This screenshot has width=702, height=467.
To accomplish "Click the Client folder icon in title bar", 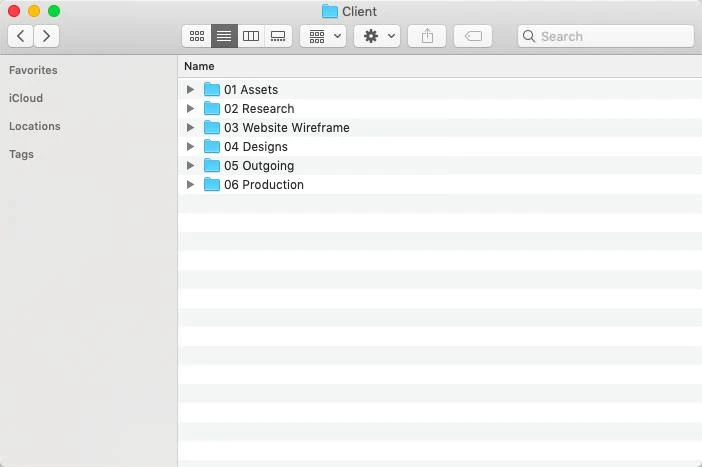I will 330,12.
